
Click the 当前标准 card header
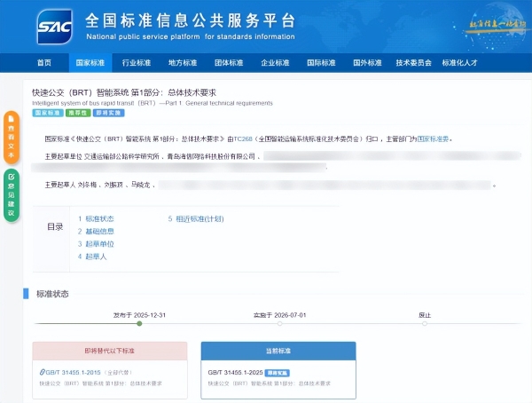278,351
